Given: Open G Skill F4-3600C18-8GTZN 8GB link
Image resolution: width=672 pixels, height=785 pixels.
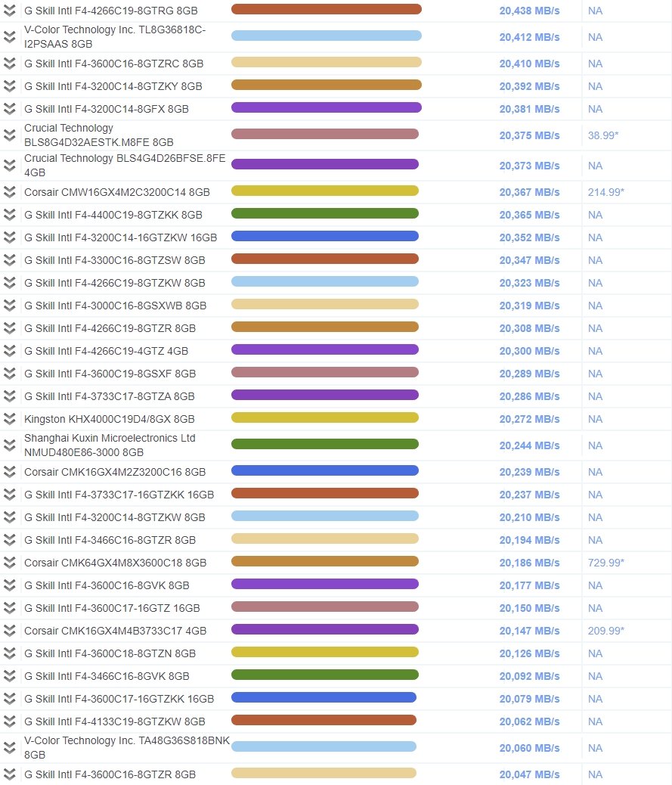Looking at the screenshot, I should (x=110, y=653).
